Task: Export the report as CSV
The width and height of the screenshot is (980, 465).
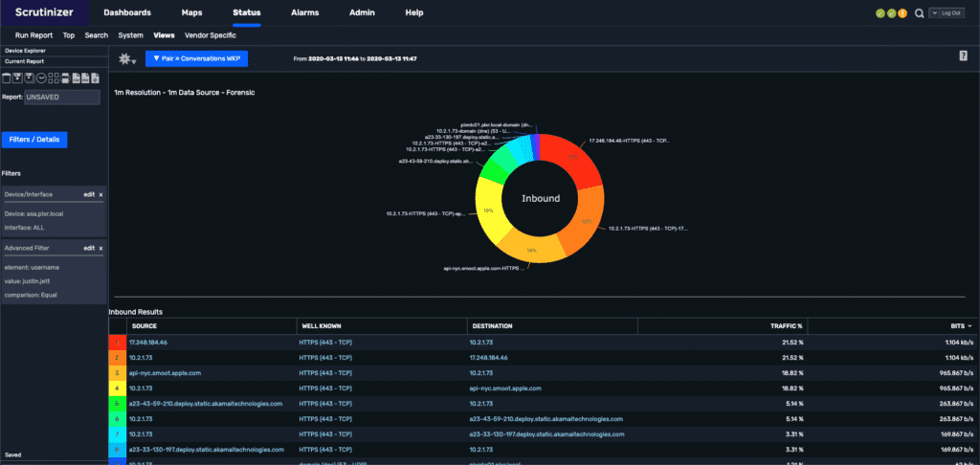Action: [77, 78]
